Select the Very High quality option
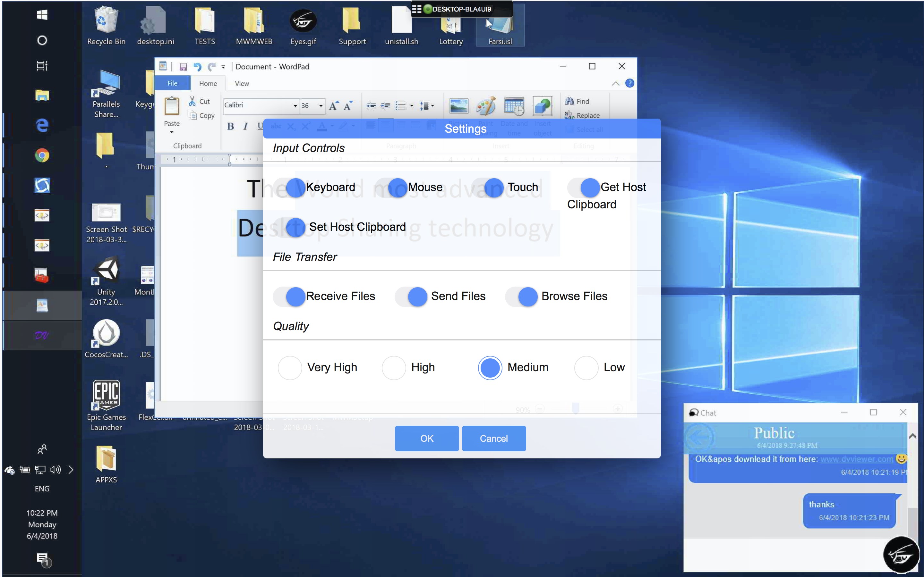 pos(290,368)
